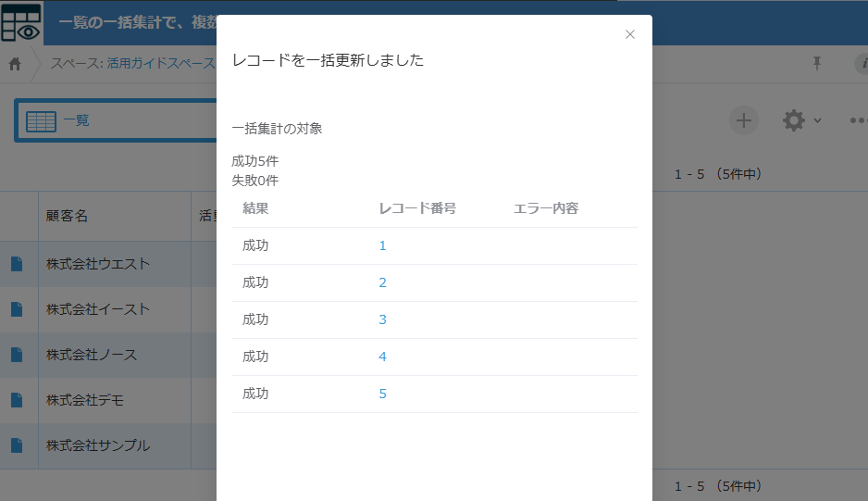The width and height of the screenshot is (868, 501).
Task: Expand the settings gear dropdown arrow
Action: pos(818,120)
